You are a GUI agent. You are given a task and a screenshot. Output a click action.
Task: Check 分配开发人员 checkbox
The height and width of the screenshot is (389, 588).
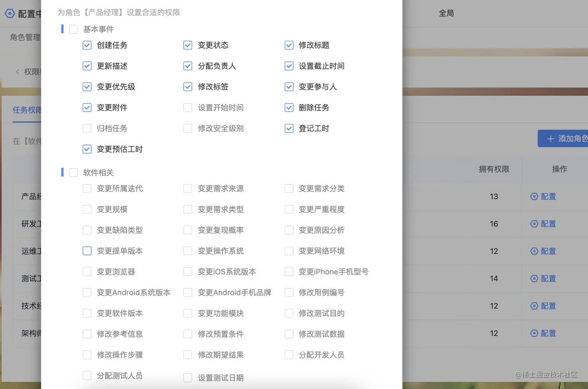(289, 355)
